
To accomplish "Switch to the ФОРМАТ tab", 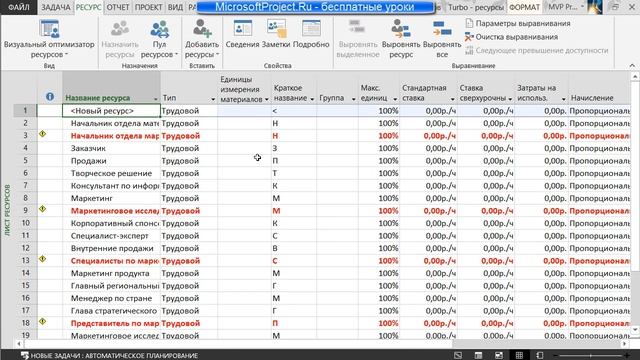I will [524, 7].
